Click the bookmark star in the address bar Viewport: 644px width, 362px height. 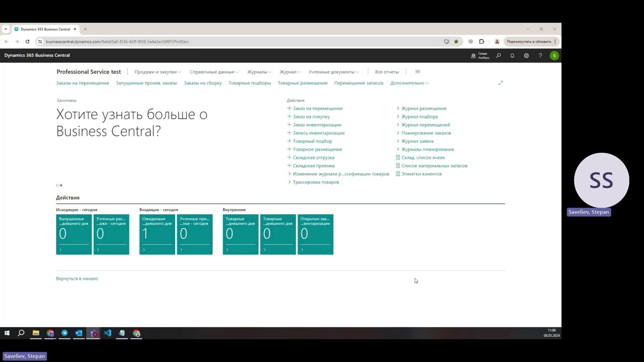point(456,42)
